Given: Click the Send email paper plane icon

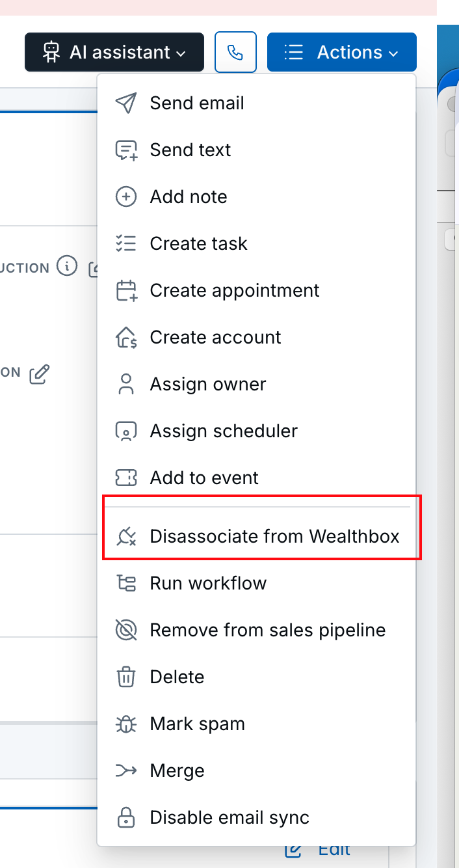Looking at the screenshot, I should pos(126,102).
